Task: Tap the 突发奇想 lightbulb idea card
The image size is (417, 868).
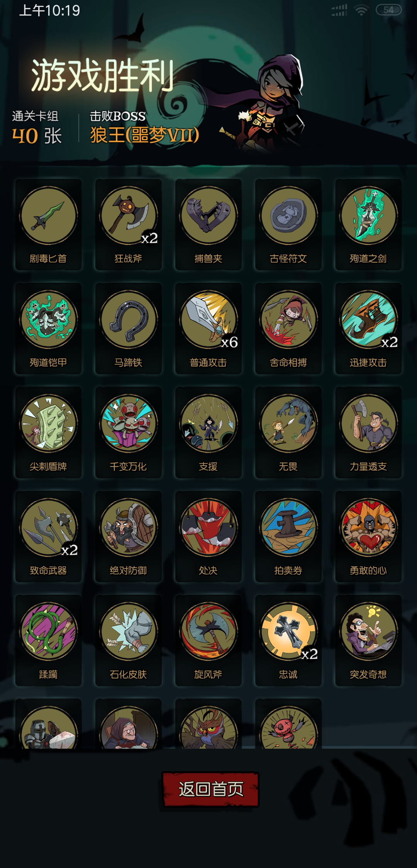Action: pos(368,640)
